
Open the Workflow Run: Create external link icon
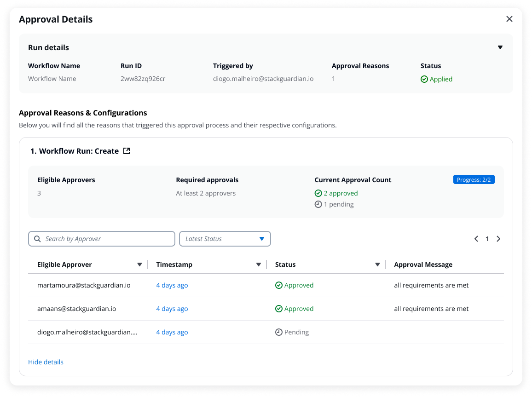pyautogui.click(x=126, y=150)
